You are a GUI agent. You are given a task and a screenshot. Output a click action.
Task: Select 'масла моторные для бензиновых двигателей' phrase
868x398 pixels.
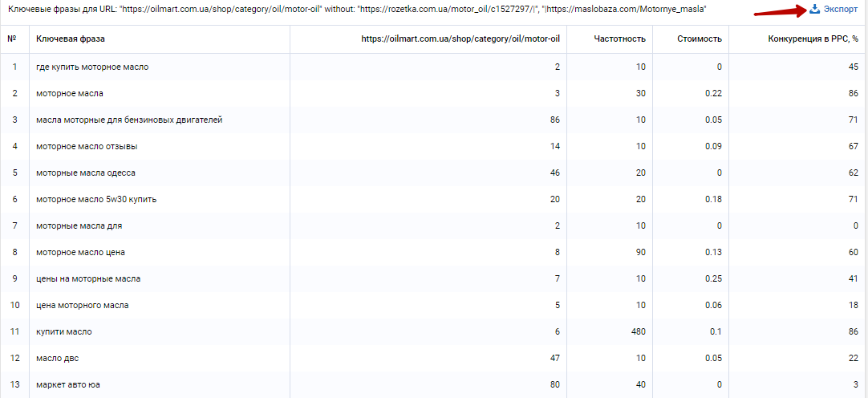129,120
